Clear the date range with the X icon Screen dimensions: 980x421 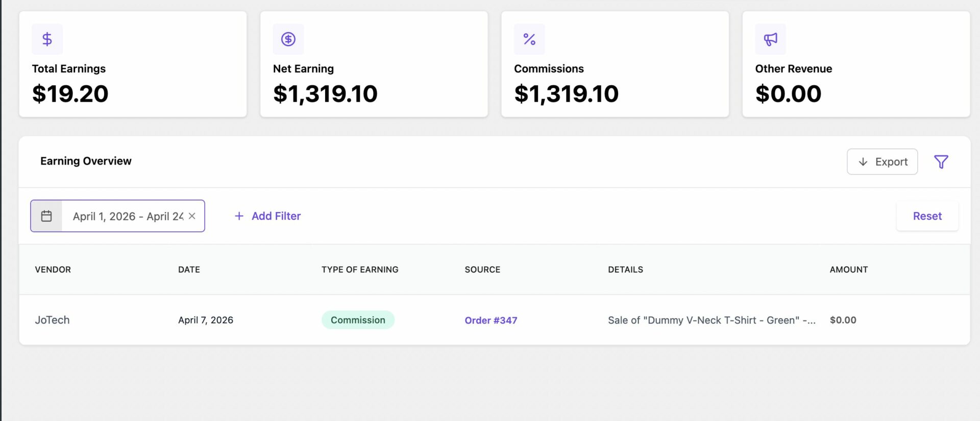192,216
